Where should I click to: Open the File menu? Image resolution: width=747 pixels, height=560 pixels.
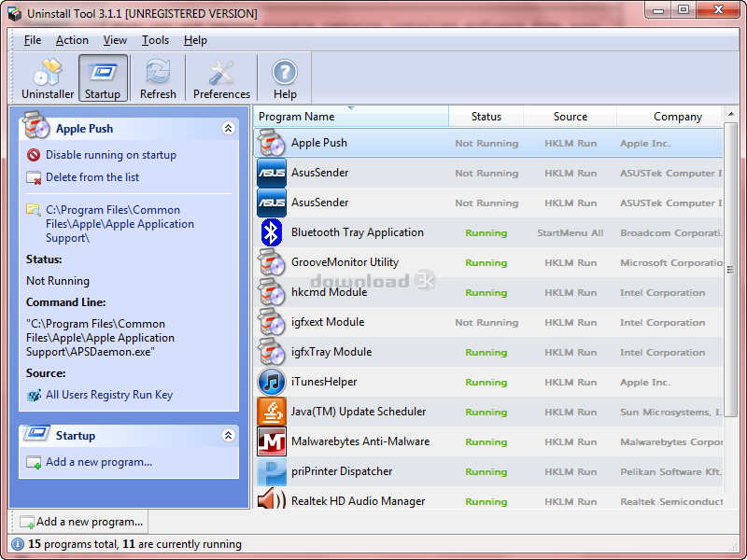pos(33,40)
